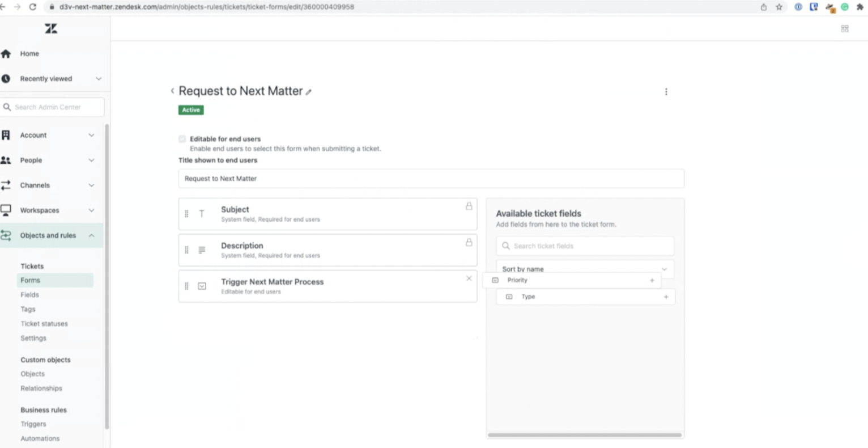Click the Zendesk logo icon
This screenshot has height=448, width=868.
point(51,28)
